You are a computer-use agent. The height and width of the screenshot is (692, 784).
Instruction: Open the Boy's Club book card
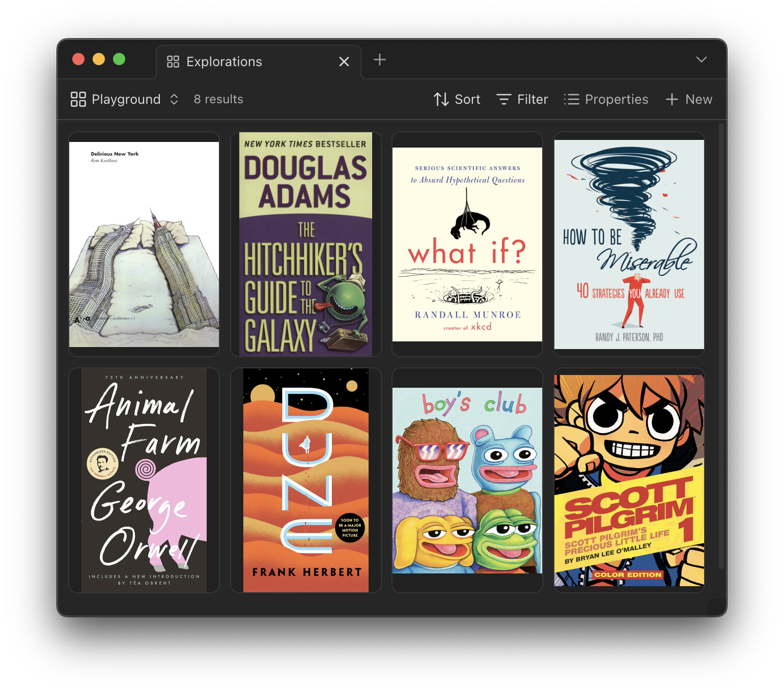point(467,480)
